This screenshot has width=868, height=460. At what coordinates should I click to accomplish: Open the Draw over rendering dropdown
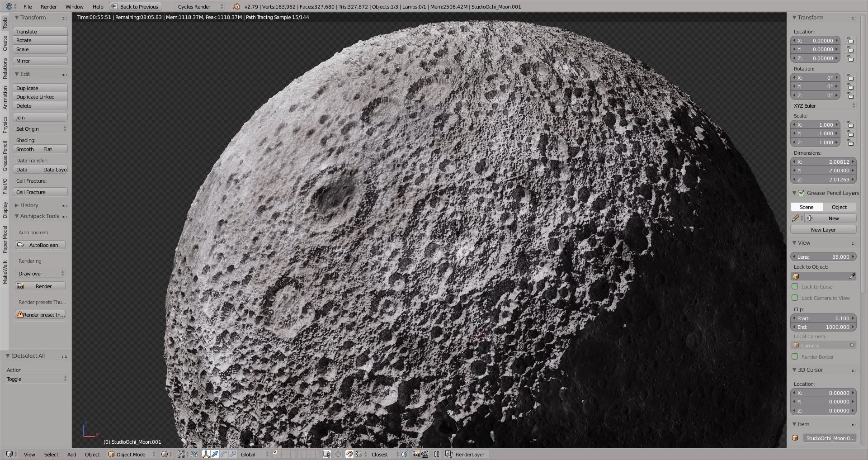(x=41, y=274)
